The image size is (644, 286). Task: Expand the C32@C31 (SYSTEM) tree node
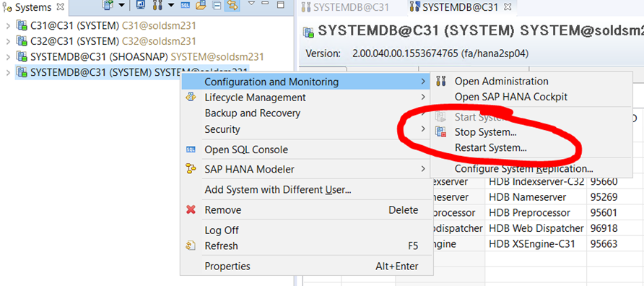(x=8, y=41)
